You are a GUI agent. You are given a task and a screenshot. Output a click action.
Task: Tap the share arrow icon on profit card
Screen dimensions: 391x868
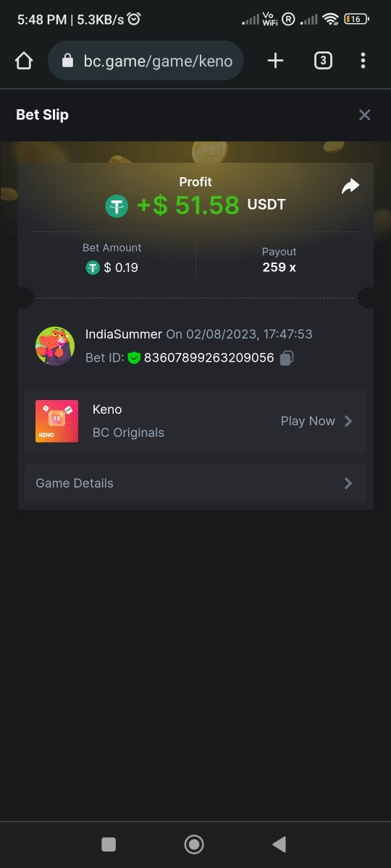coord(350,187)
